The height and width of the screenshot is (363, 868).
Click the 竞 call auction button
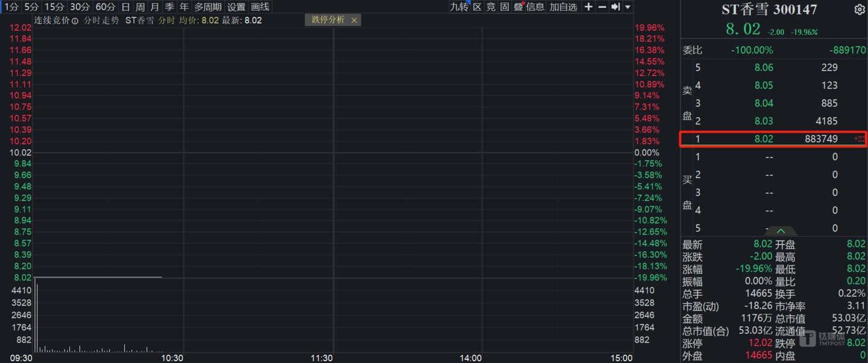[491, 7]
